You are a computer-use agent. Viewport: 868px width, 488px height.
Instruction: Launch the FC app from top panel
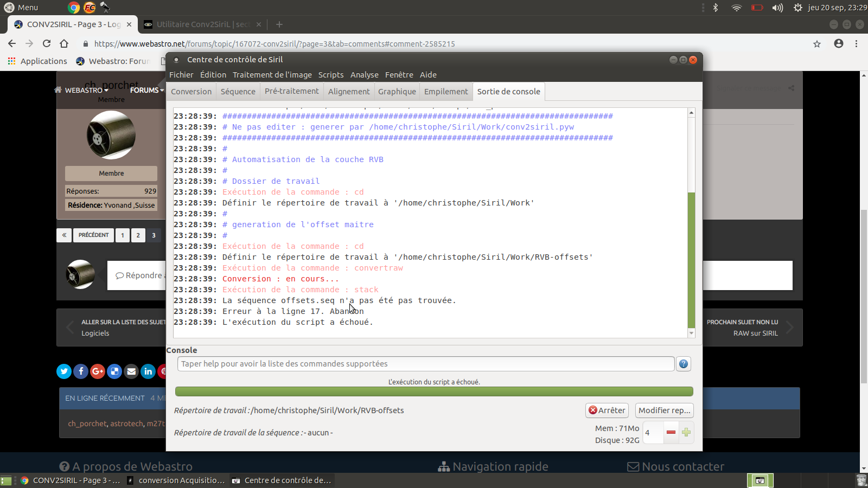[90, 8]
